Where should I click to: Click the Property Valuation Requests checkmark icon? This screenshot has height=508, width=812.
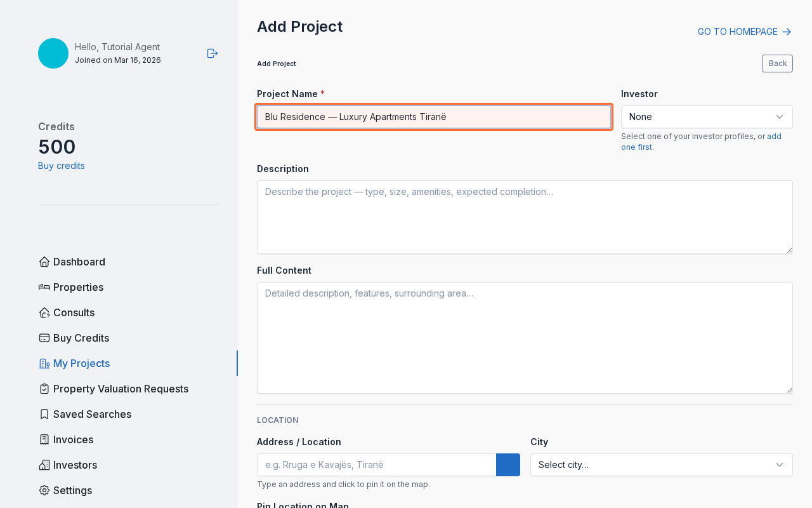tap(43, 389)
